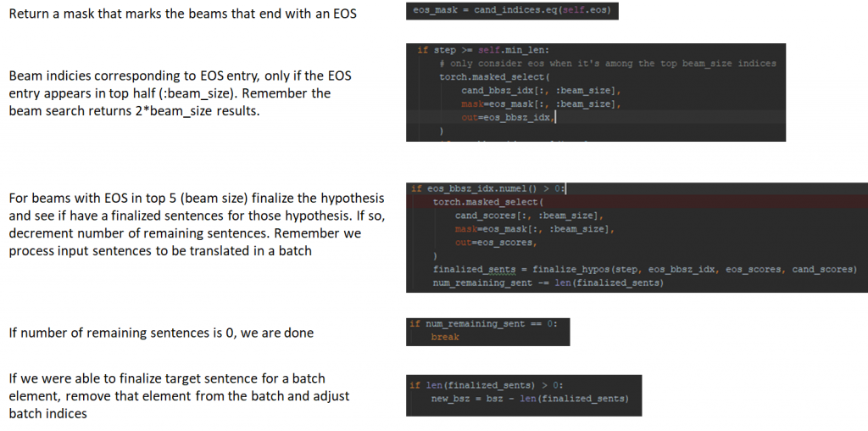
Task: Click the 'remaining sentences is 0' description text
Action: click(161, 333)
